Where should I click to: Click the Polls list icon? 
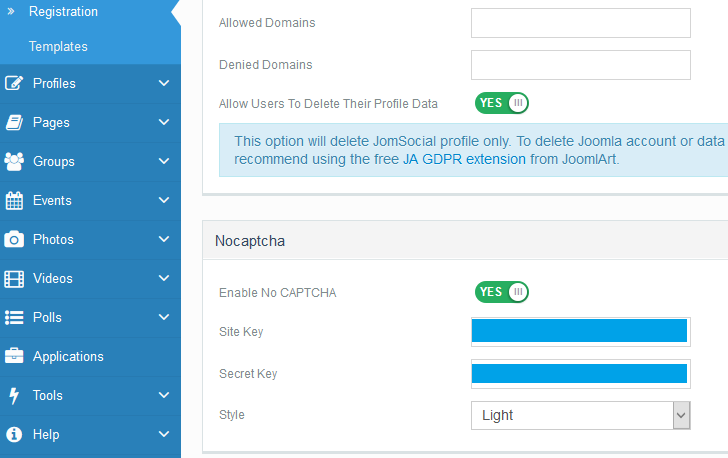pos(15,318)
